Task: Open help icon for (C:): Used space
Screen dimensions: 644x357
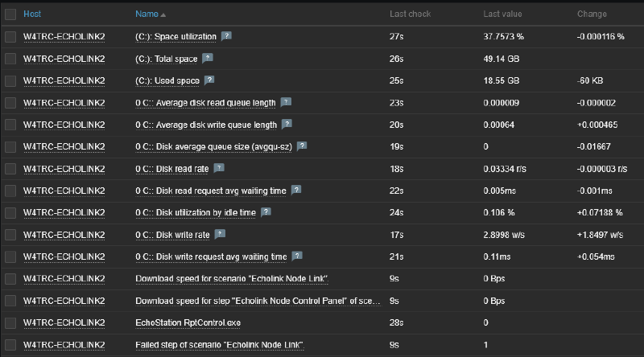Action: [x=209, y=80]
